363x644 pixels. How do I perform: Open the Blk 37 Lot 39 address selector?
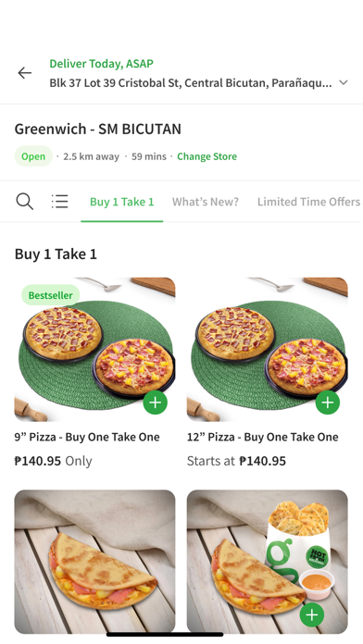191,83
